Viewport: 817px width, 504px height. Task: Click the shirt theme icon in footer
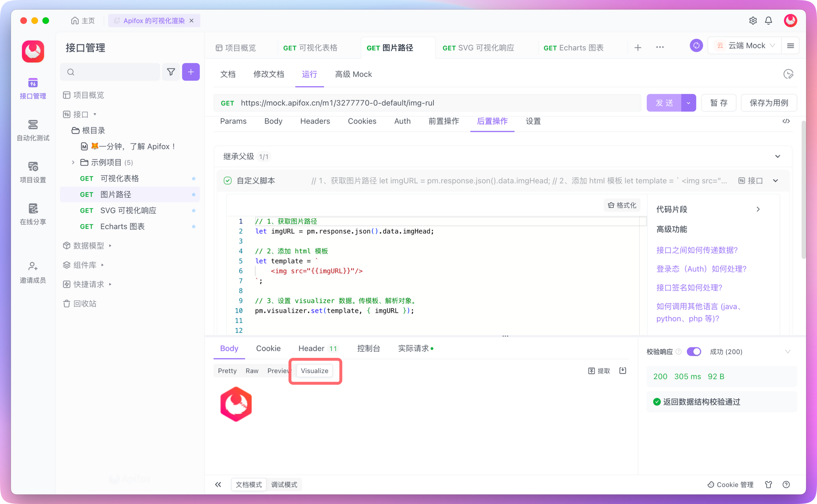pos(768,484)
